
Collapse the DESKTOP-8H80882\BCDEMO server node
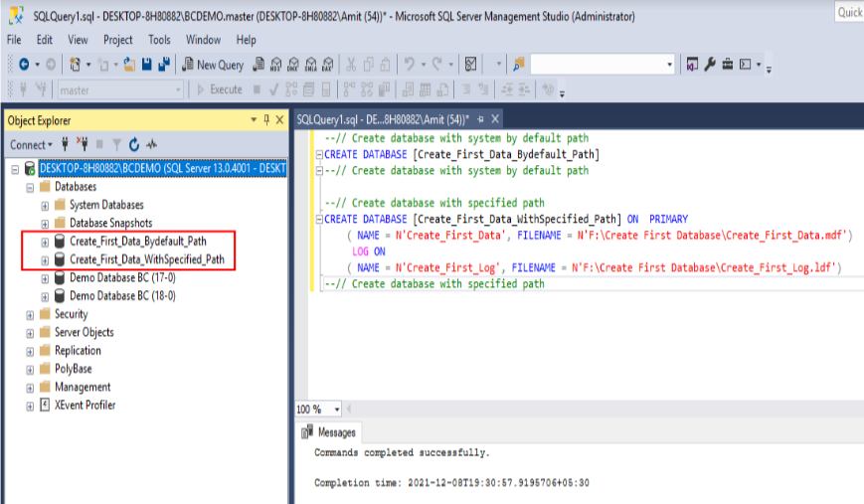(x=16, y=169)
